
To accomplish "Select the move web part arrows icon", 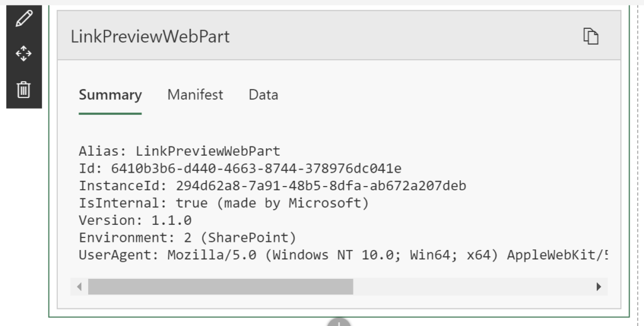I will pyautogui.click(x=24, y=54).
